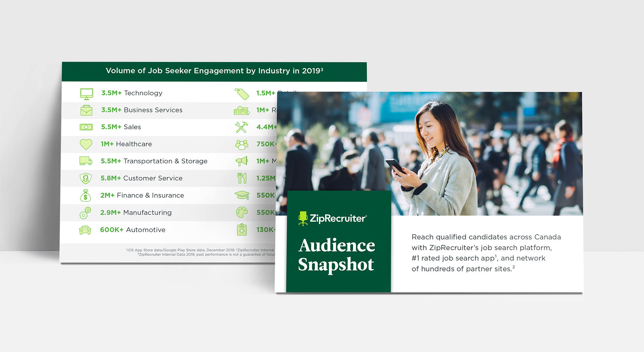Click the "5.5M+ Sales" text
The width and height of the screenshot is (644, 352).
[121, 127]
